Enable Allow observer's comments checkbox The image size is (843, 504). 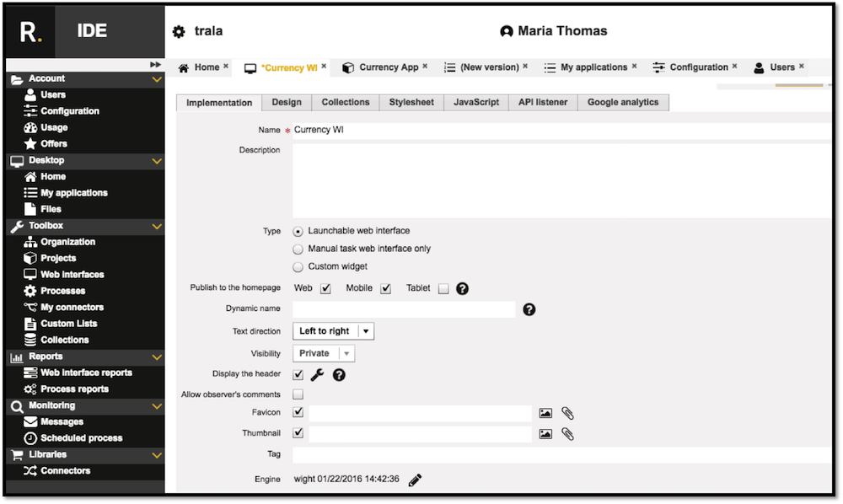tap(298, 394)
